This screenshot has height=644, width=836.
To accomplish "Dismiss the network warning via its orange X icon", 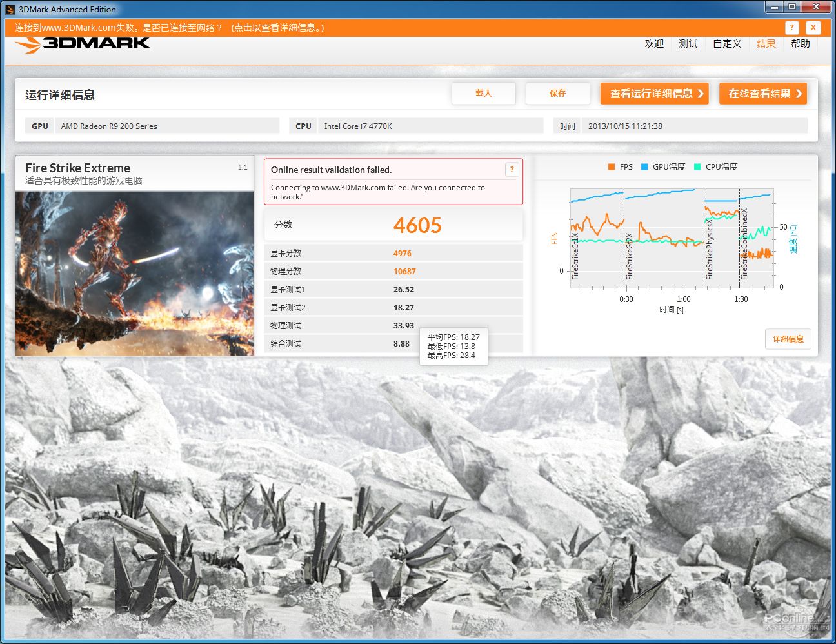I will 813,28.
